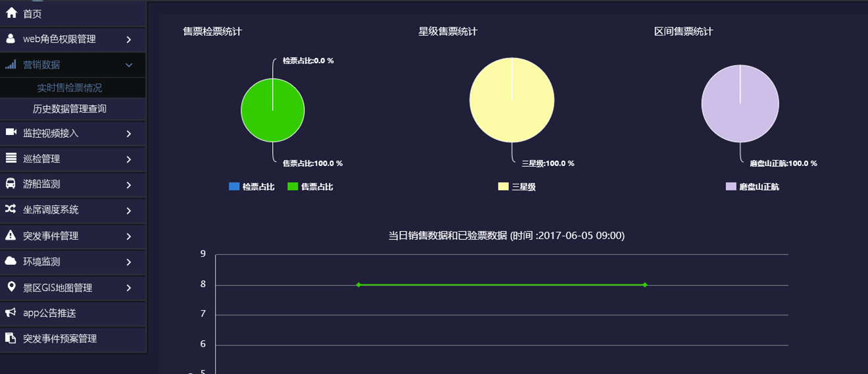Click the green 售票占比 legend swatch
Screen dimensions: 868x374
pos(293,186)
